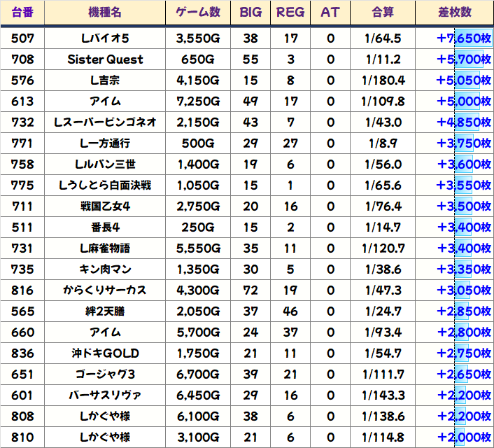Viewport: 494px width, 448px height.
Task: Click the 250G game count cell
Action: click(x=198, y=227)
